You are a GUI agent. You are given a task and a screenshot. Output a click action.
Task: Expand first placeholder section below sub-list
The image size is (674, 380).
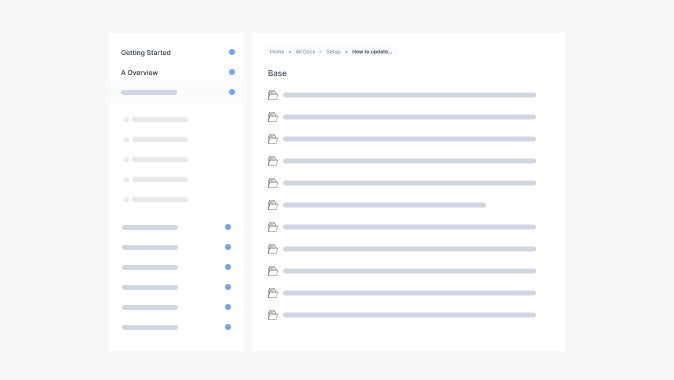[176, 227]
